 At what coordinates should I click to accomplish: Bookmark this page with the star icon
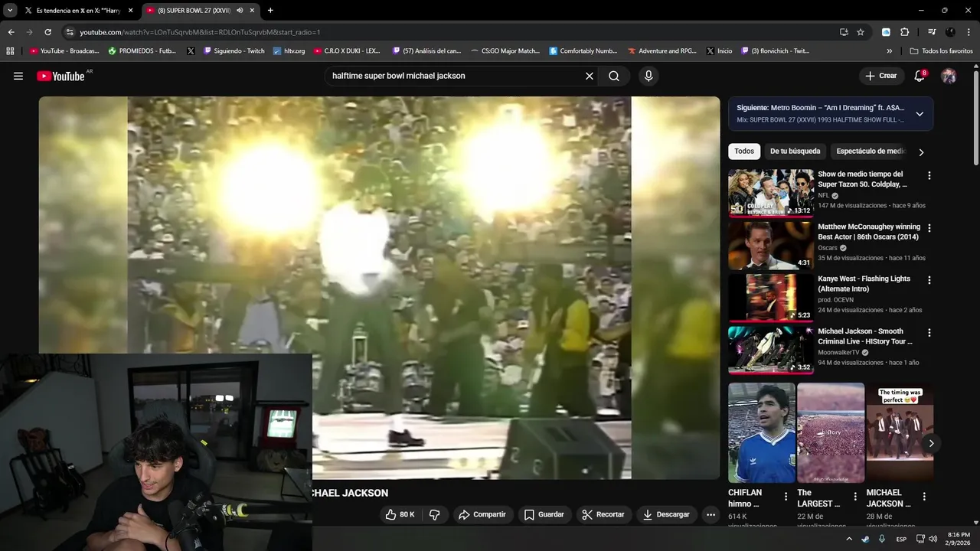pyautogui.click(x=861, y=32)
